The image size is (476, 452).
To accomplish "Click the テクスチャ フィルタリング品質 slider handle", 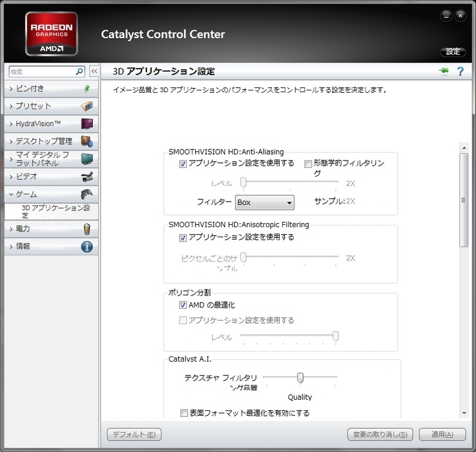I will pos(300,378).
